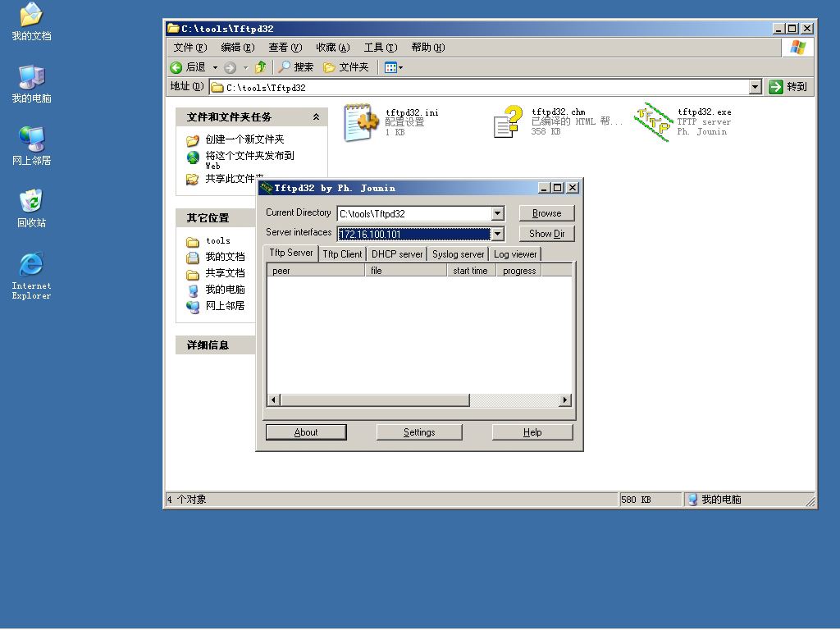This screenshot has width=840, height=630.
Task: Switch to the Tftp Server tab
Action: (291, 253)
